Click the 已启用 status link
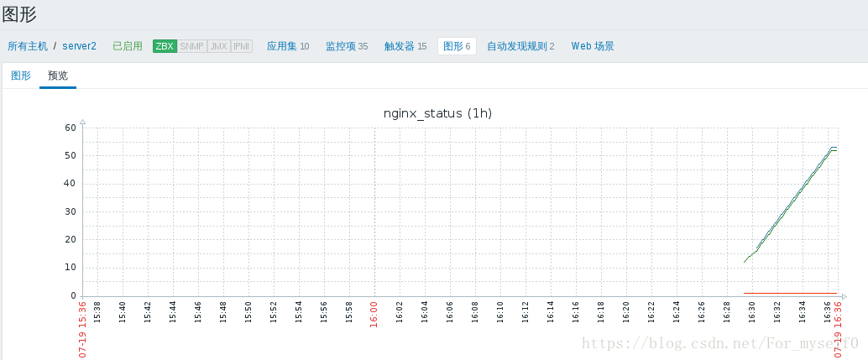The height and width of the screenshot is (360, 868). point(128,46)
